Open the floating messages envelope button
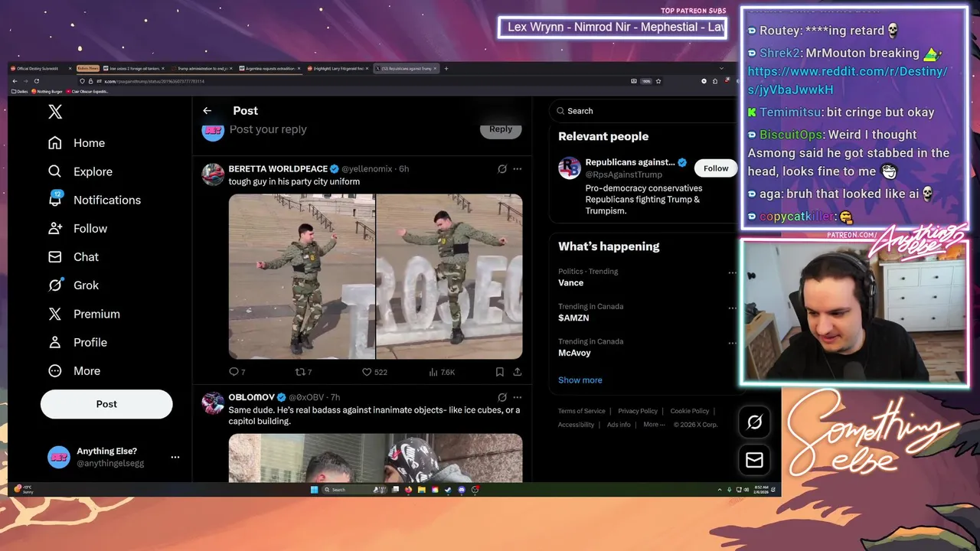Screen dimensions: 980x551 pos(754,460)
